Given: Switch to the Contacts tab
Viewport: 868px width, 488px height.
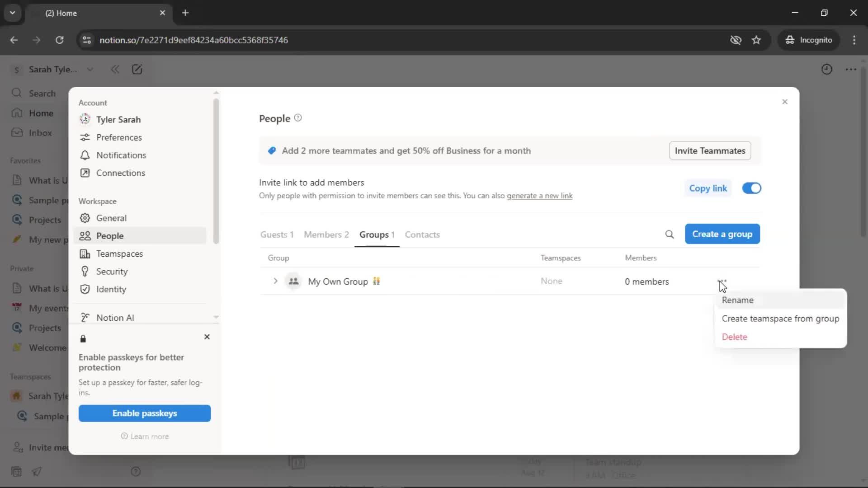Looking at the screenshot, I should point(422,235).
